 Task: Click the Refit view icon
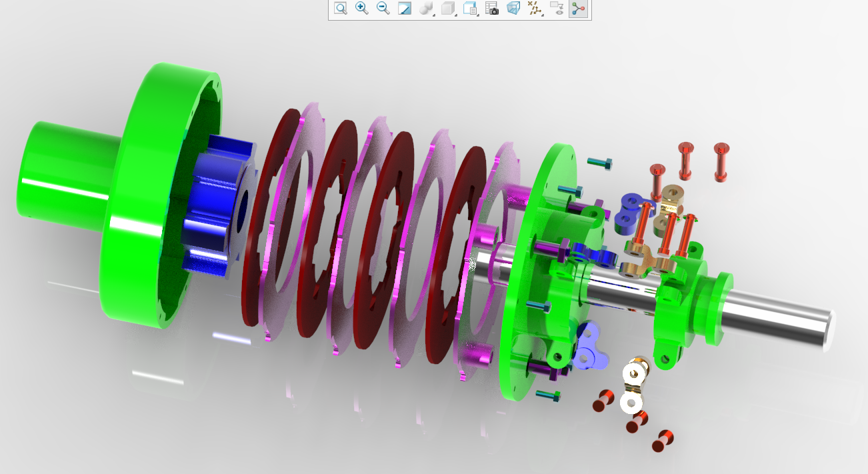point(341,9)
